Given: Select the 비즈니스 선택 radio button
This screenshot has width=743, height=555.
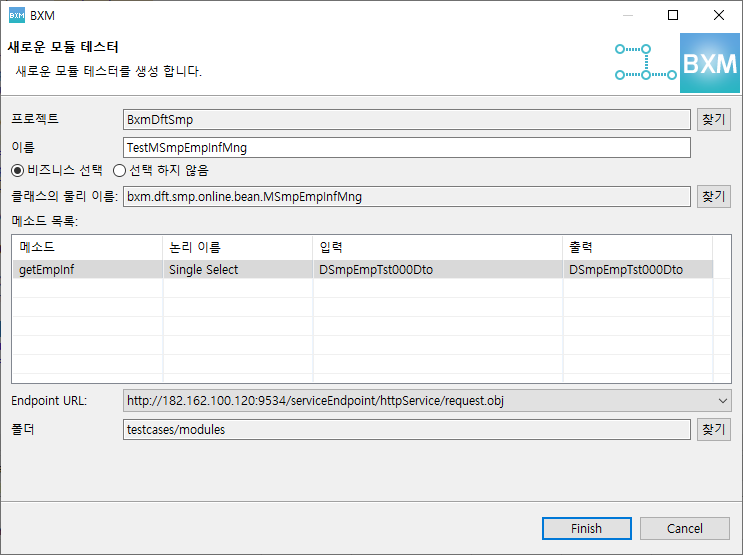Looking at the screenshot, I should coord(17,171).
